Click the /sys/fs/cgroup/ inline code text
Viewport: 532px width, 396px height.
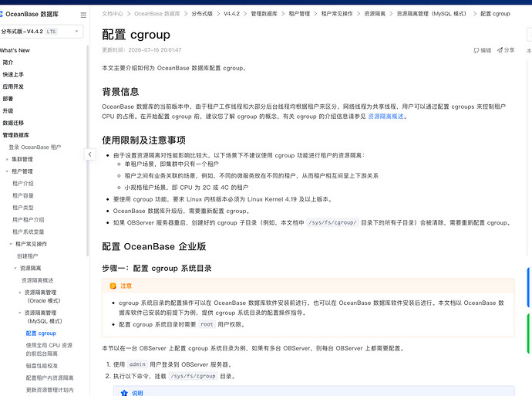coord(332,223)
